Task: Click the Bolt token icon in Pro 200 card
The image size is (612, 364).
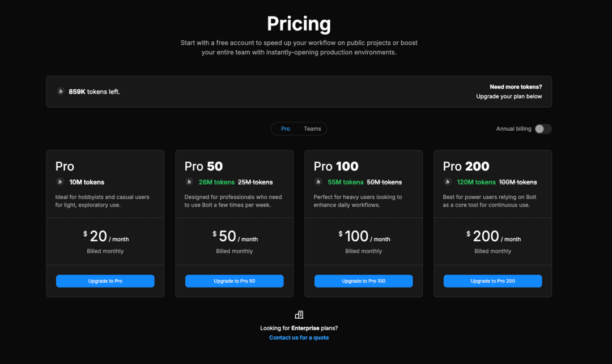Action: click(448, 182)
